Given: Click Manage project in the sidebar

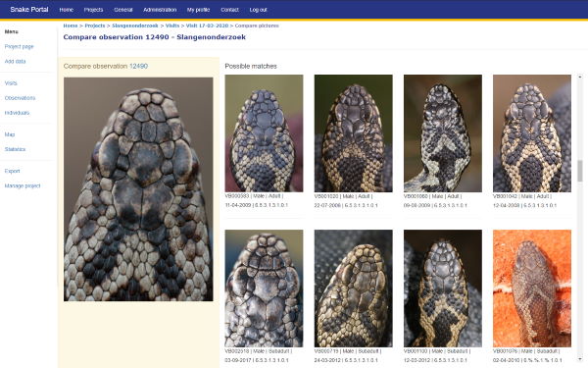Looking at the screenshot, I should (23, 185).
